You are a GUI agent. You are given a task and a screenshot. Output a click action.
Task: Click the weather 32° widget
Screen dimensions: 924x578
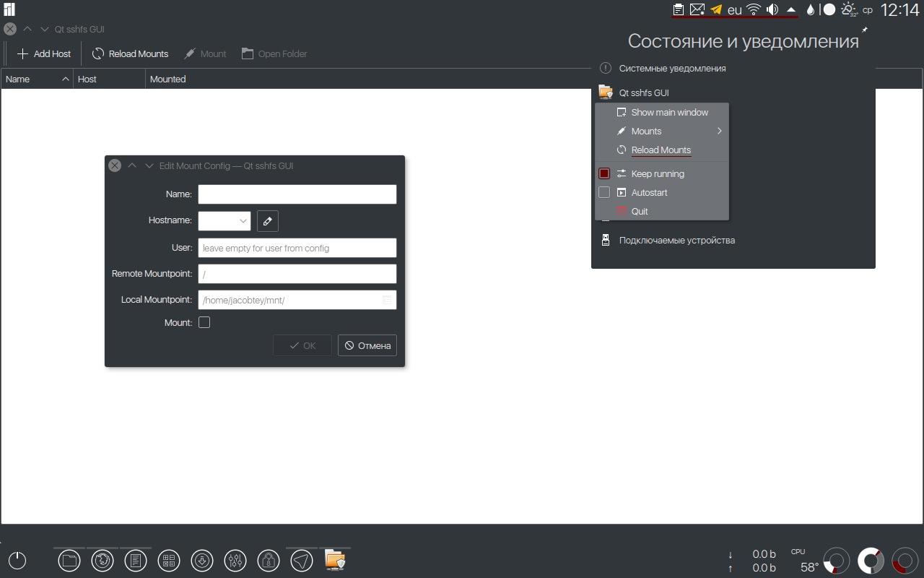pos(849,9)
